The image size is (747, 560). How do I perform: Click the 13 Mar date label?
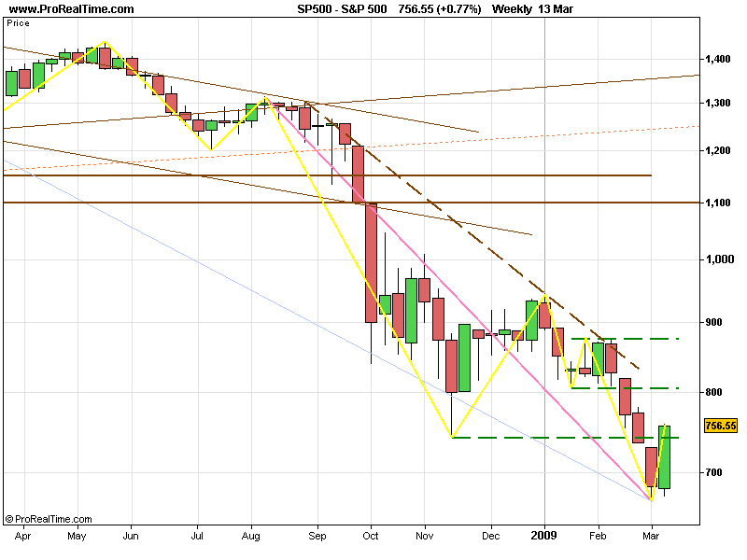pos(556,9)
